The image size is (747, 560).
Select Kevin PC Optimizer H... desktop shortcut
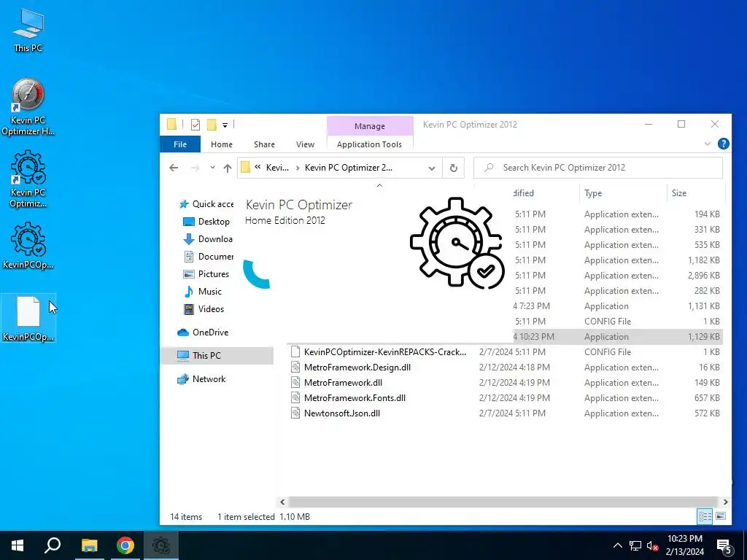click(28, 106)
